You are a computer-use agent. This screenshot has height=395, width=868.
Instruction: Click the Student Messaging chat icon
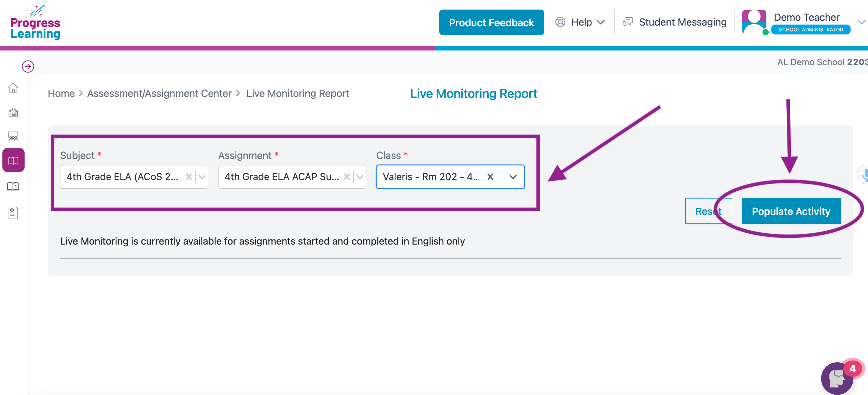(x=628, y=22)
